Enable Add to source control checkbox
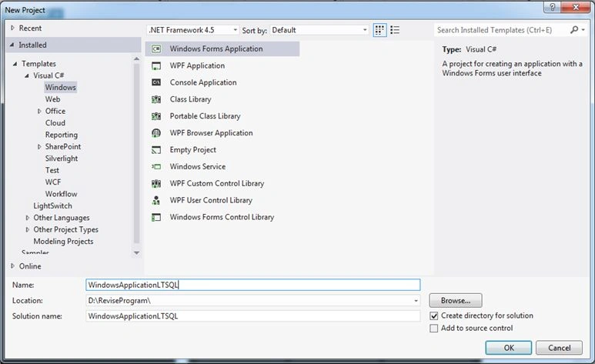 point(433,329)
